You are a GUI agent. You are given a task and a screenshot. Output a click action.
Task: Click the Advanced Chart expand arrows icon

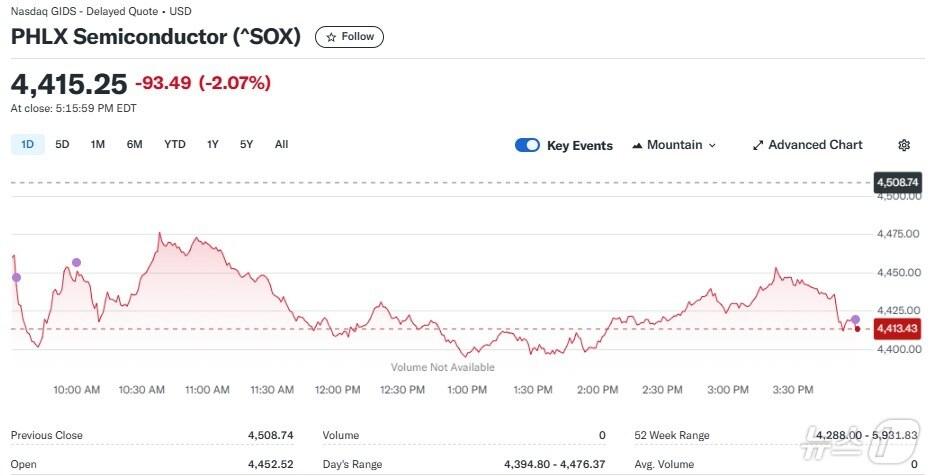758,145
